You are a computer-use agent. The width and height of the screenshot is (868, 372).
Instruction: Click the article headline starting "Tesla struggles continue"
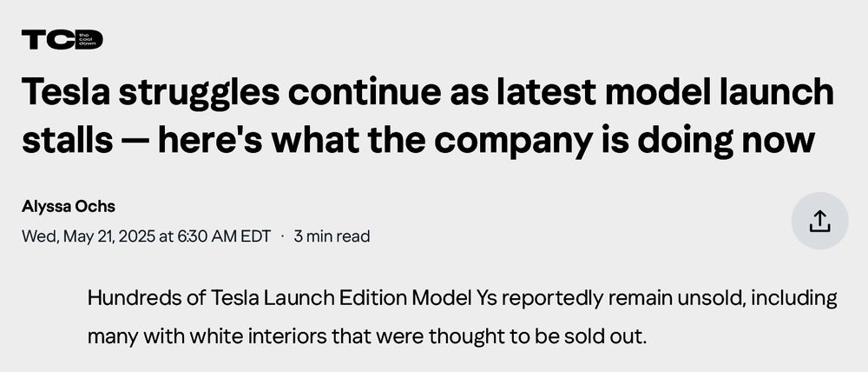428,116
